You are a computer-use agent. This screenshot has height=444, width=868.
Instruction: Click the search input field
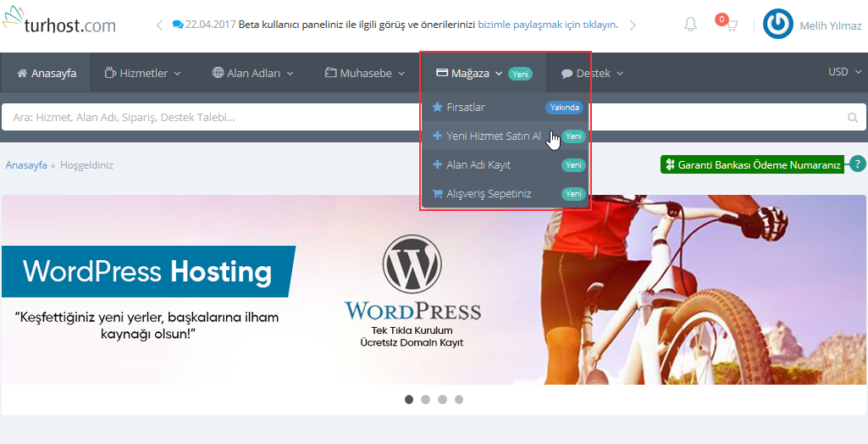click(x=423, y=118)
